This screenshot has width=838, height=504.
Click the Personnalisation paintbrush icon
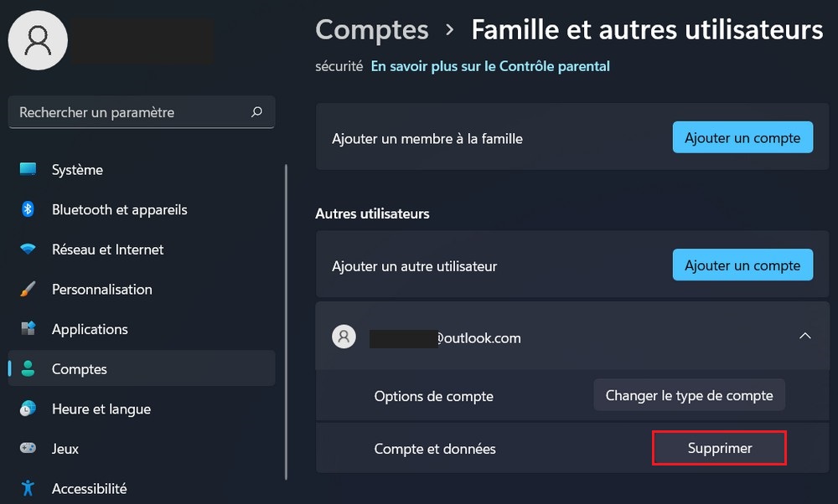[28, 290]
